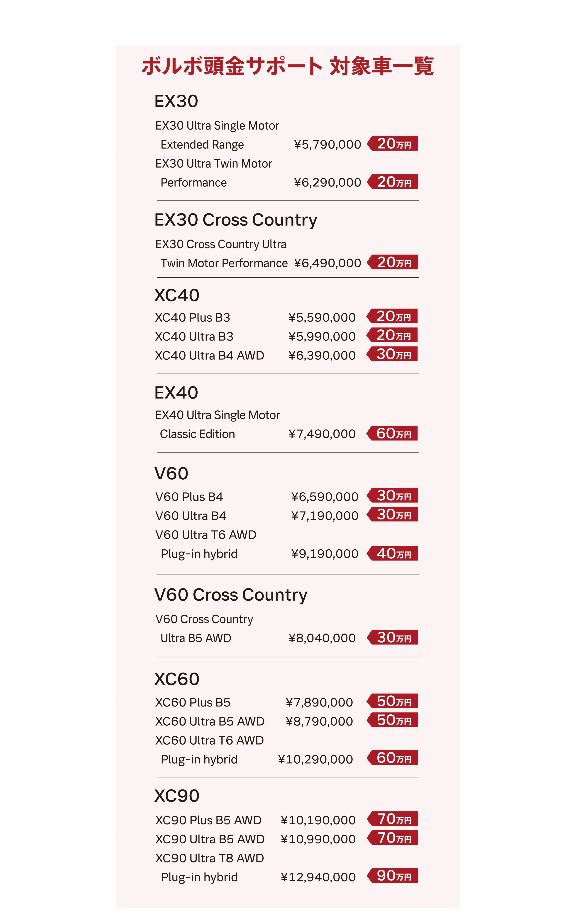
Task: Click the EX40 Ultra Single Motor text
Action: tap(218, 415)
